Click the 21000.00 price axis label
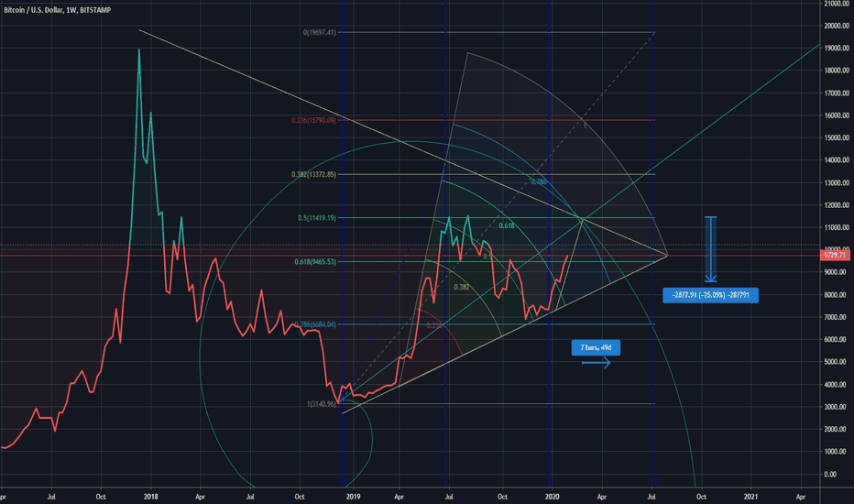Screen dimensions: 854x504 (836, 4)
